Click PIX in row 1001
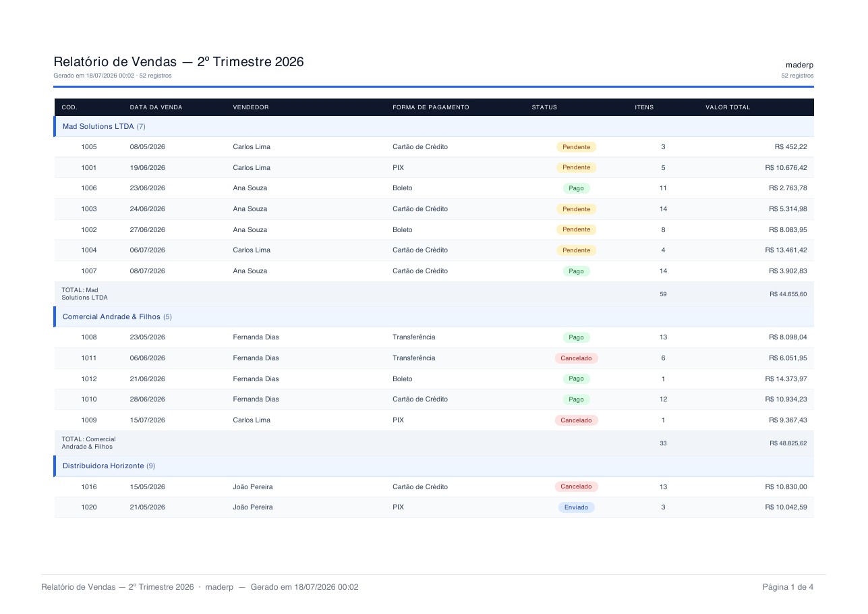The height and width of the screenshot is (614, 868). pyautogui.click(x=398, y=167)
